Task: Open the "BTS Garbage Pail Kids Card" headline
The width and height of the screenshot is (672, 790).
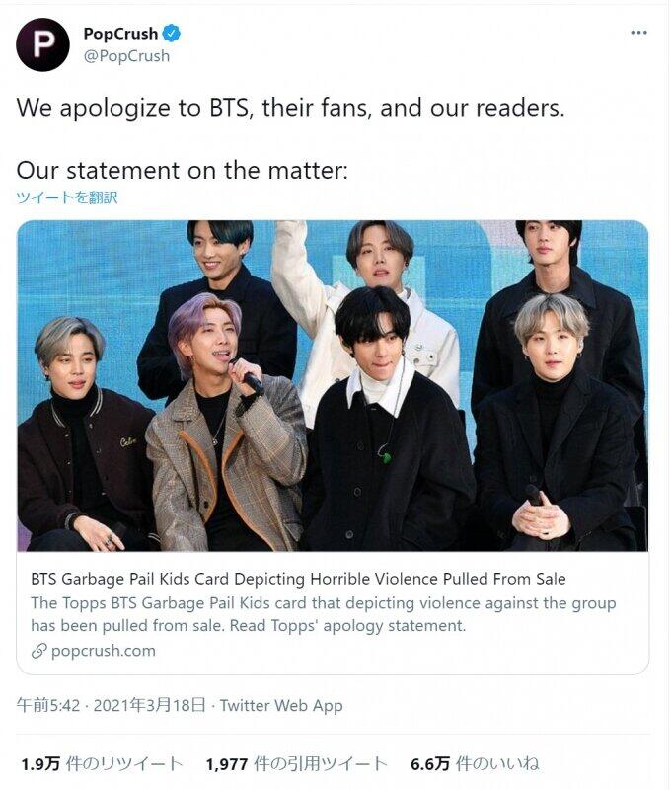Action: tap(298, 579)
